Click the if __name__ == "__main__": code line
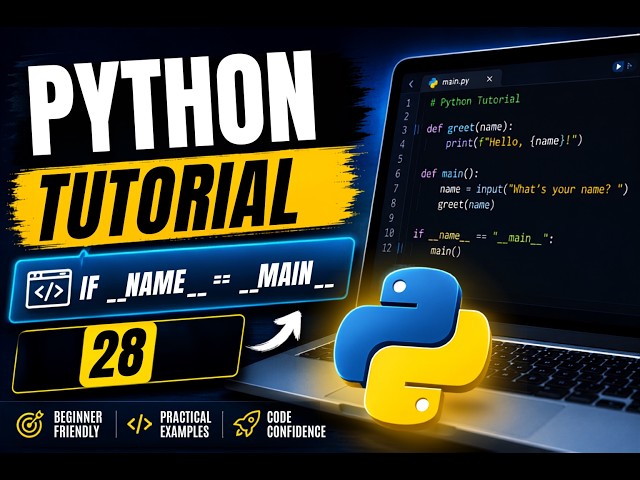The width and height of the screenshot is (640, 480). [x=483, y=236]
